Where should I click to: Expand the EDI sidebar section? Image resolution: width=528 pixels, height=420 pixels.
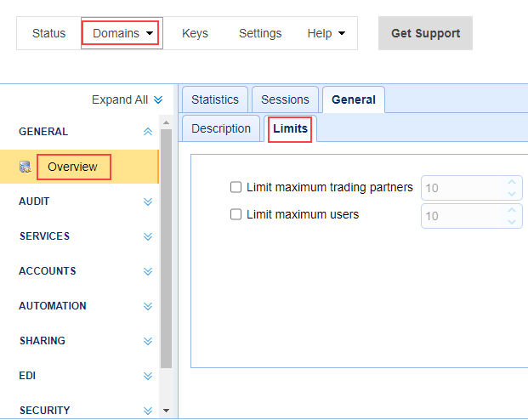pyautogui.click(x=148, y=376)
